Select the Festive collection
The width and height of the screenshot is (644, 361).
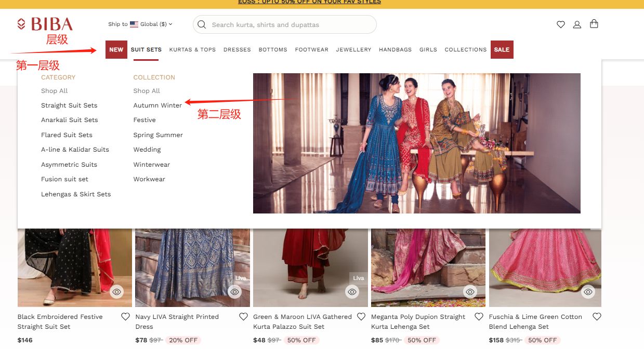144,120
